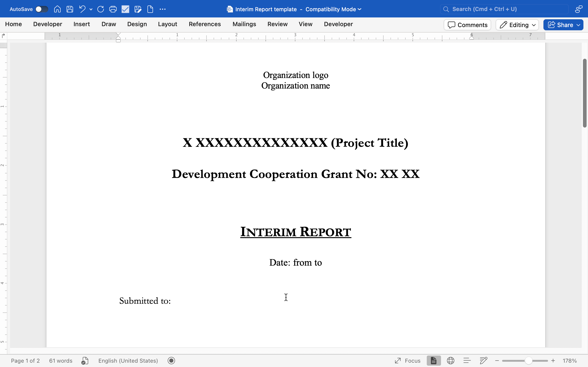This screenshot has width=588, height=367.
Task: Click the Home icon in title bar
Action: tap(57, 9)
